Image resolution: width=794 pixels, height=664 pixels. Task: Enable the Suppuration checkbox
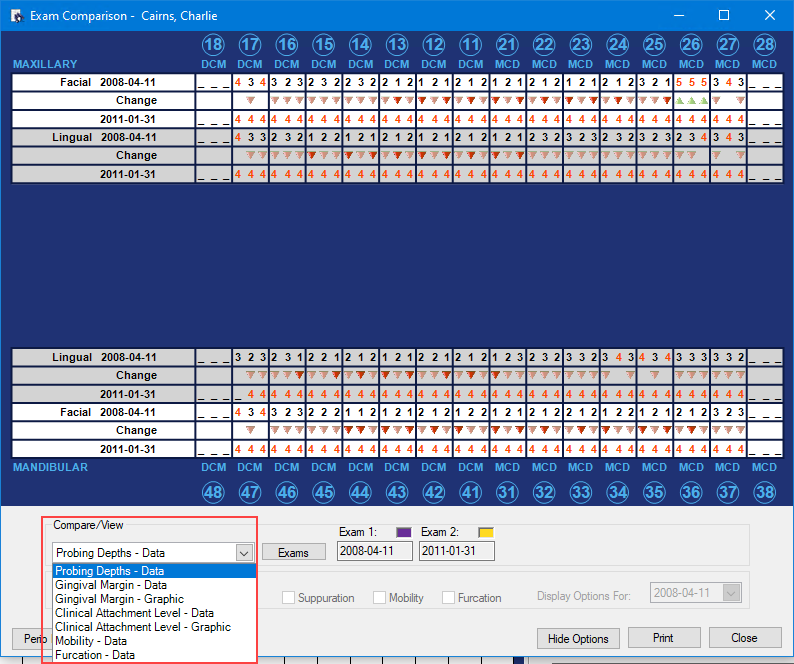(289, 598)
